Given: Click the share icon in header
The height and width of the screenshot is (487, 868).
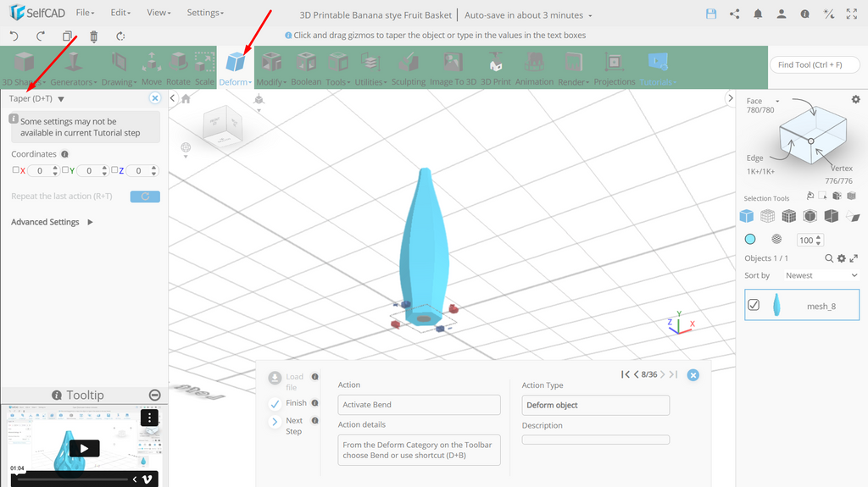Looking at the screenshot, I should click(x=735, y=14).
